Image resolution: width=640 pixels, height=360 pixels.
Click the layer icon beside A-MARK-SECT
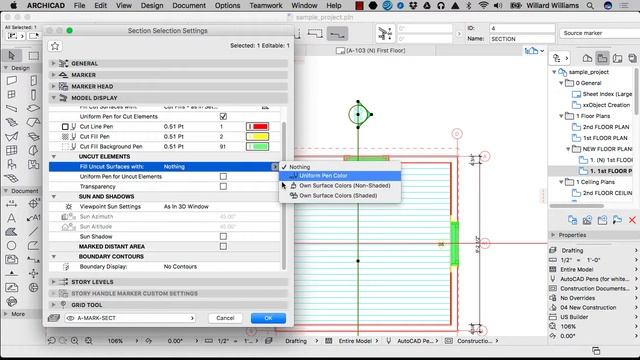(54, 318)
